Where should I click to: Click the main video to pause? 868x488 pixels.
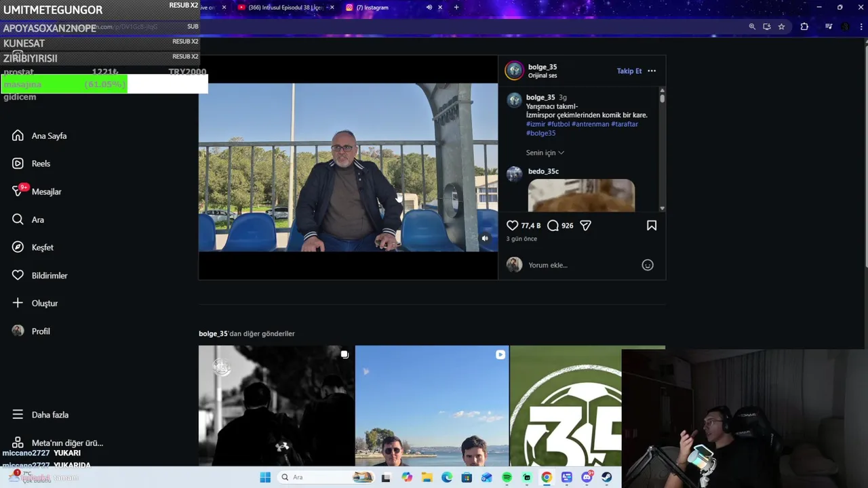pos(348,167)
